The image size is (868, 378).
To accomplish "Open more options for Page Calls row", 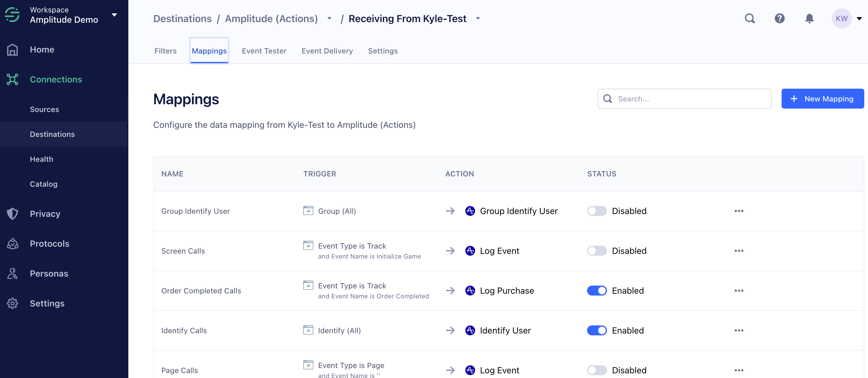I will pyautogui.click(x=739, y=370).
